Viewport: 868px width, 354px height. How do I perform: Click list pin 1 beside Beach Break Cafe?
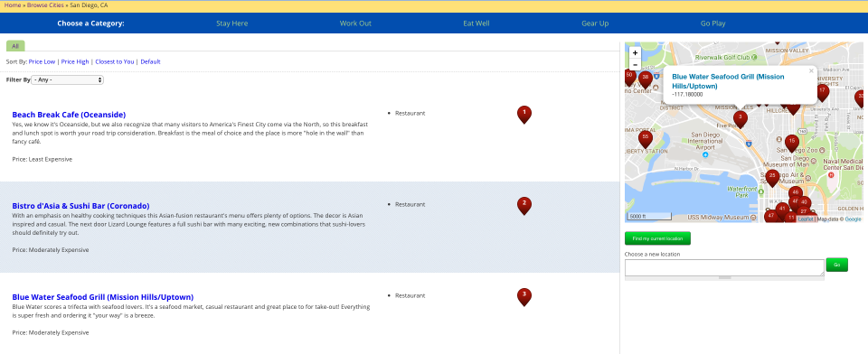tap(524, 115)
